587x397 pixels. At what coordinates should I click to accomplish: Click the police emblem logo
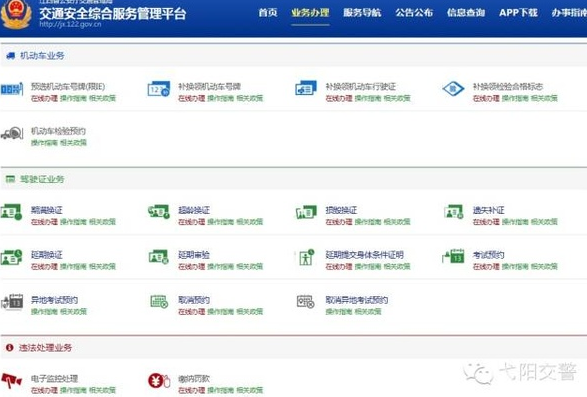[x=15, y=14]
